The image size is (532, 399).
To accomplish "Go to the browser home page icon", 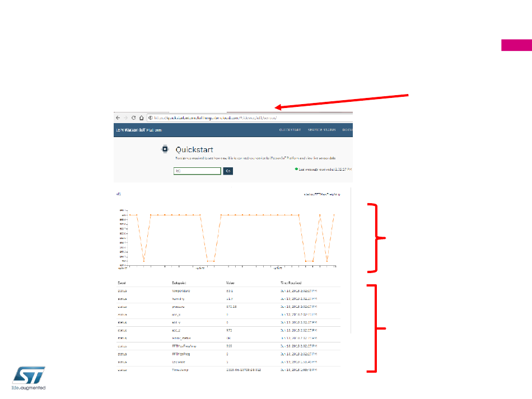I will click(x=142, y=118).
